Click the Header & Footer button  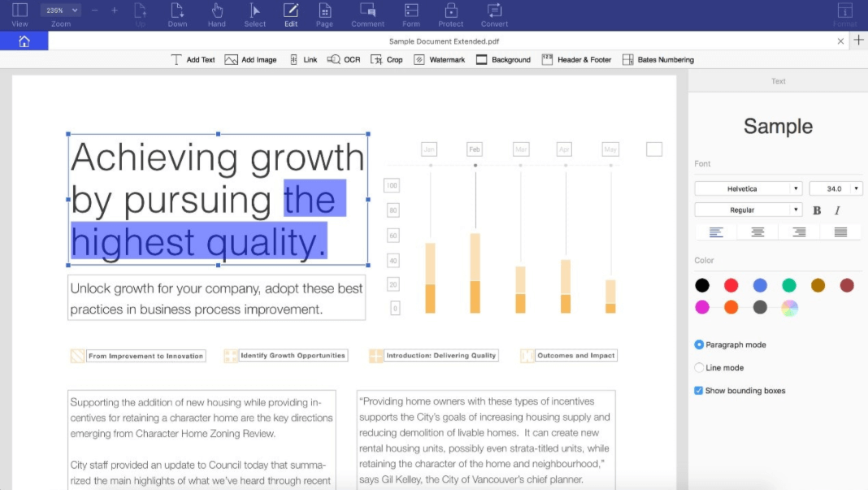[576, 59]
